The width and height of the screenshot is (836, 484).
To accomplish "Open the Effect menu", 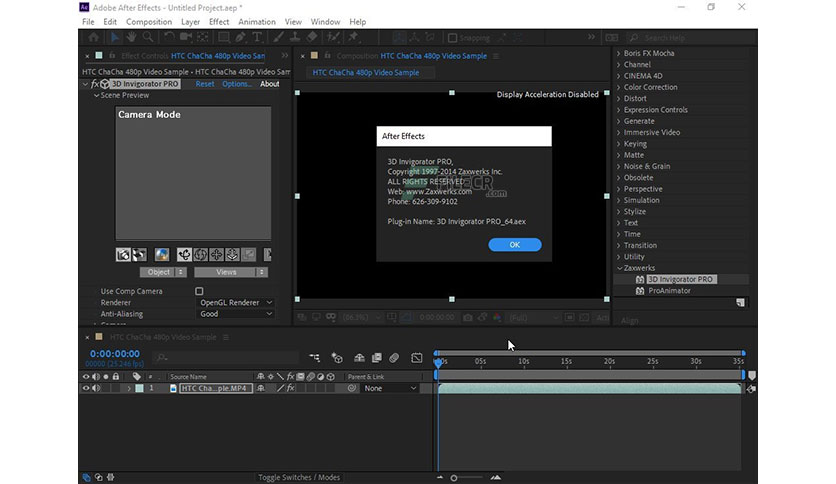I will 219,22.
